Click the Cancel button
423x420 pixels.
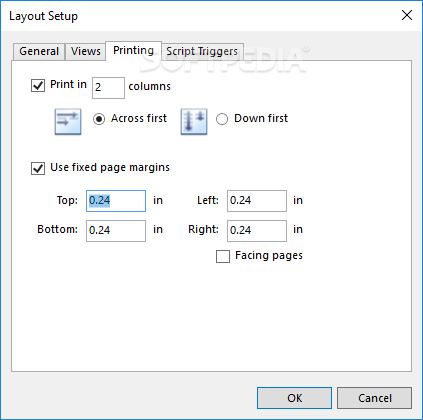pos(375,398)
